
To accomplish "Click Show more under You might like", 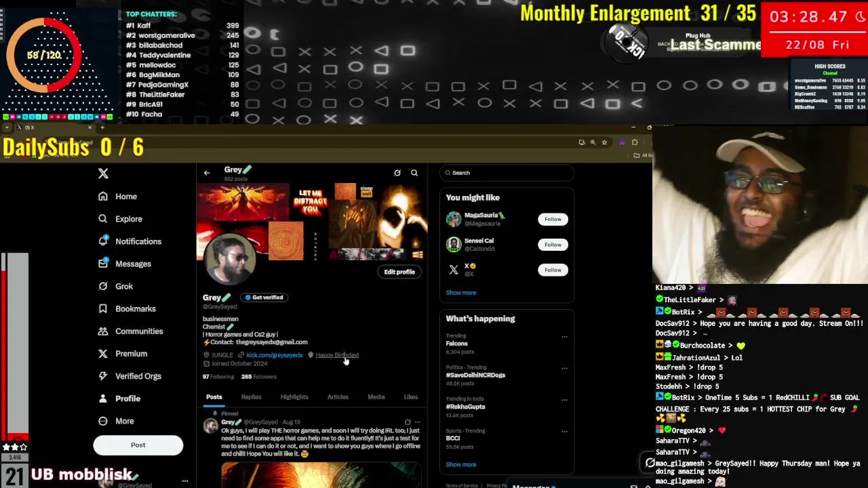I will [x=461, y=293].
